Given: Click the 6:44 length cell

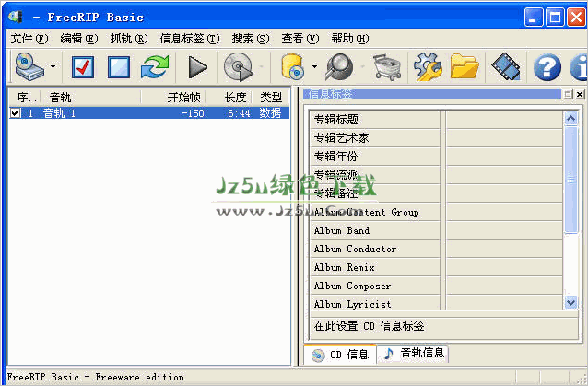Looking at the screenshot, I should (x=239, y=113).
